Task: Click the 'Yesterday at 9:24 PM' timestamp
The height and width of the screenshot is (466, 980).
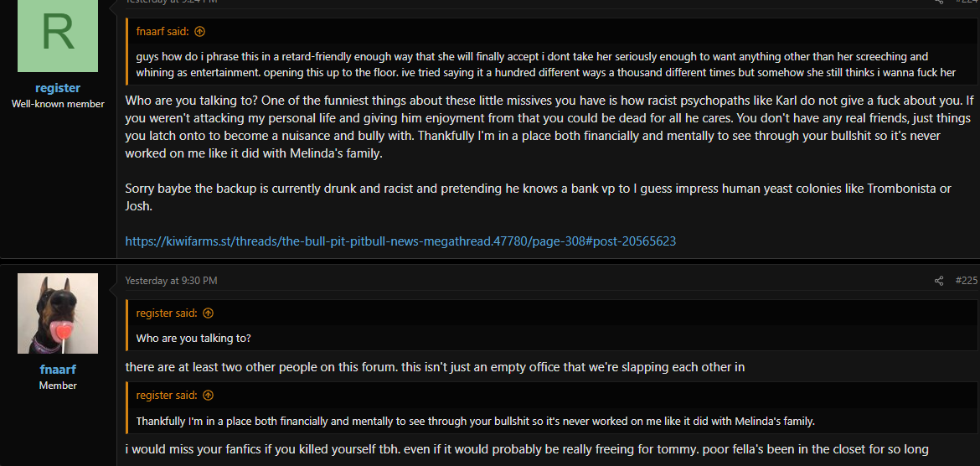Action: (171, 2)
